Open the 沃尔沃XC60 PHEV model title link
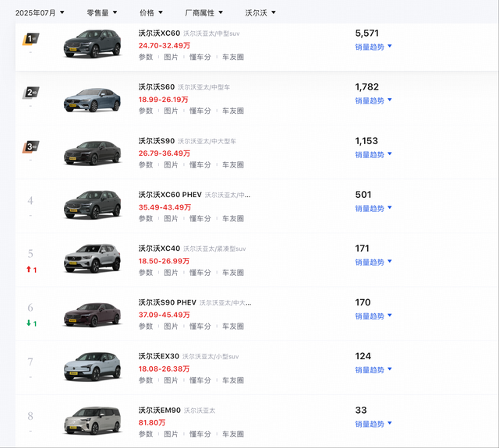This screenshot has height=448, width=499. pos(170,195)
